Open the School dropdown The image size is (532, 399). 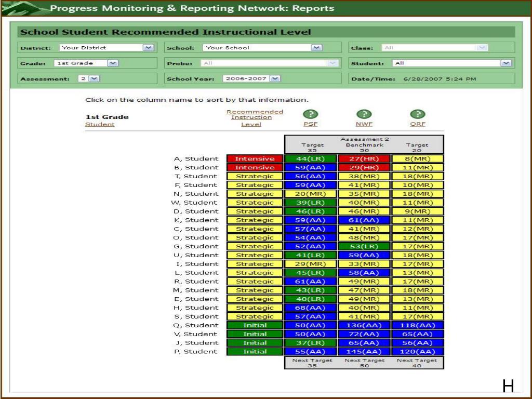click(x=316, y=48)
